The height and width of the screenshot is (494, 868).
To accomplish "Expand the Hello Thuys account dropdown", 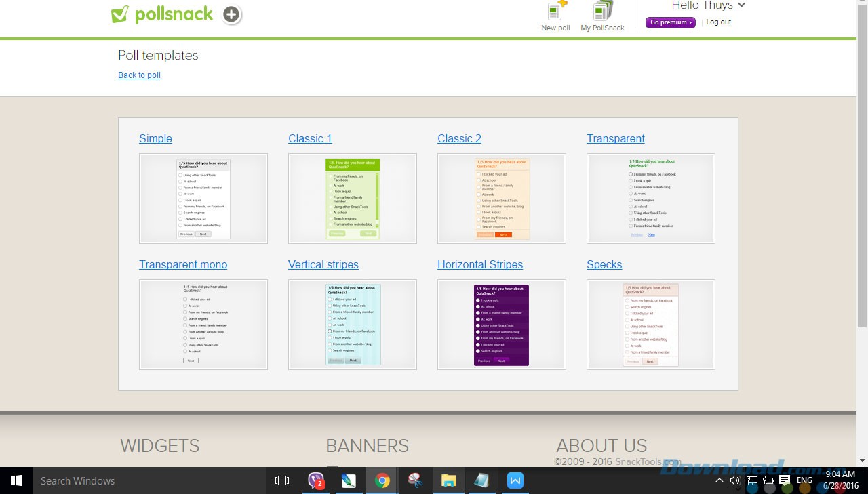I will click(741, 5).
